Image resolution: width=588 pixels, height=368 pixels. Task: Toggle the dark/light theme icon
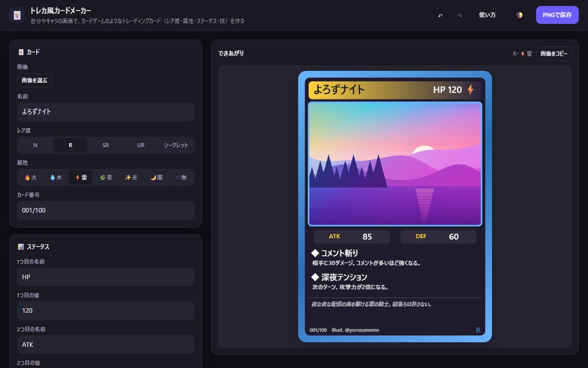pyautogui.click(x=519, y=15)
